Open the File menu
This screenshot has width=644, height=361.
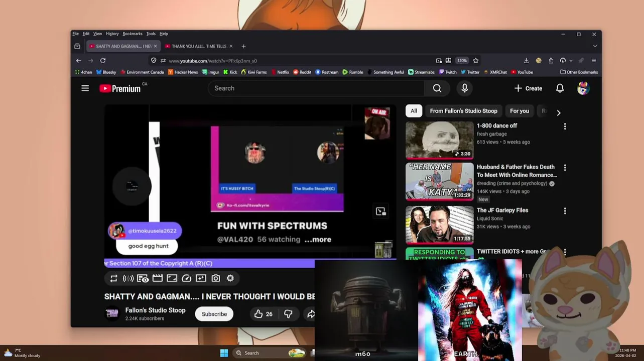point(75,34)
